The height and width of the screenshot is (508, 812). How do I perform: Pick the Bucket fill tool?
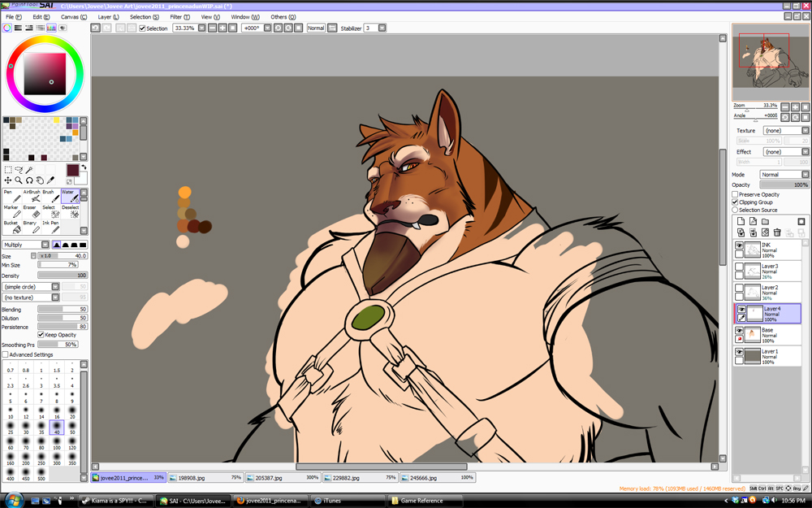tap(11, 226)
